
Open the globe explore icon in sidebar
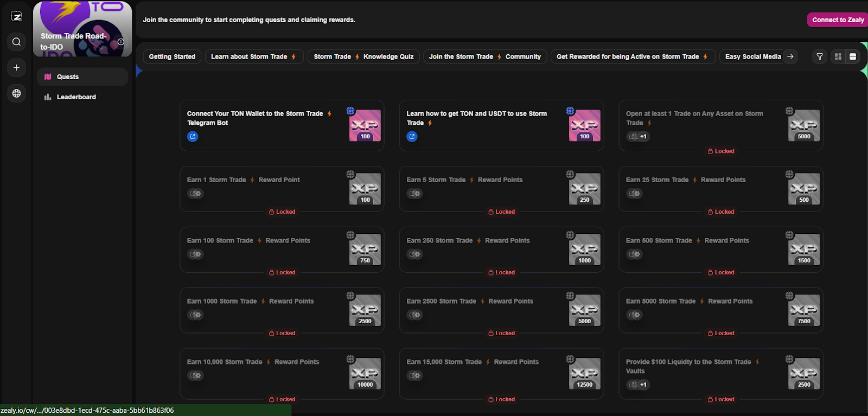pos(16,93)
